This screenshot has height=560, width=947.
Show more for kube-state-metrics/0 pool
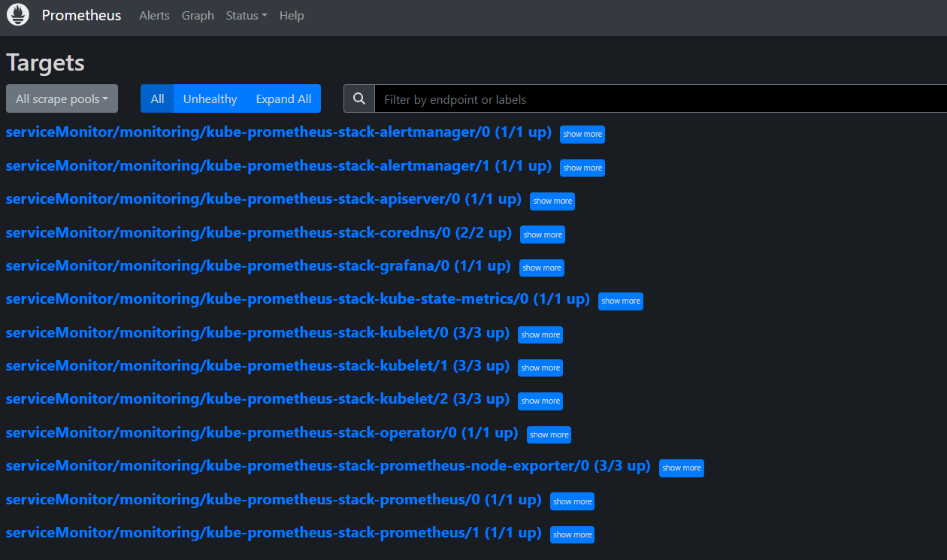click(x=621, y=301)
